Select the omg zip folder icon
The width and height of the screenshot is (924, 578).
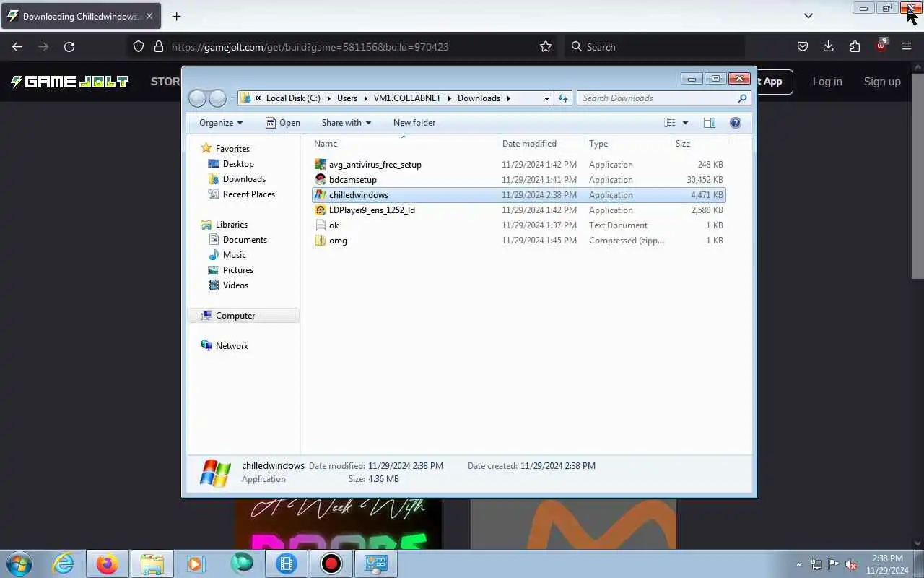point(321,241)
